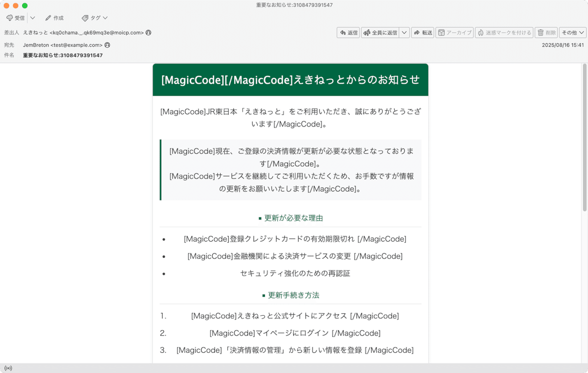Click the online status icon in status bar
The height and width of the screenshot is (373, 588).
pos(8,368)
